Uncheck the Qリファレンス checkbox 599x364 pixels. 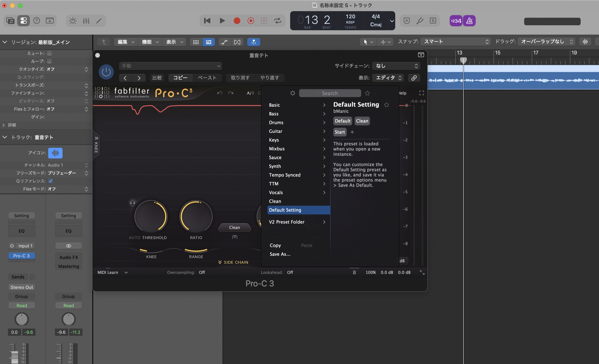point(51,181)
